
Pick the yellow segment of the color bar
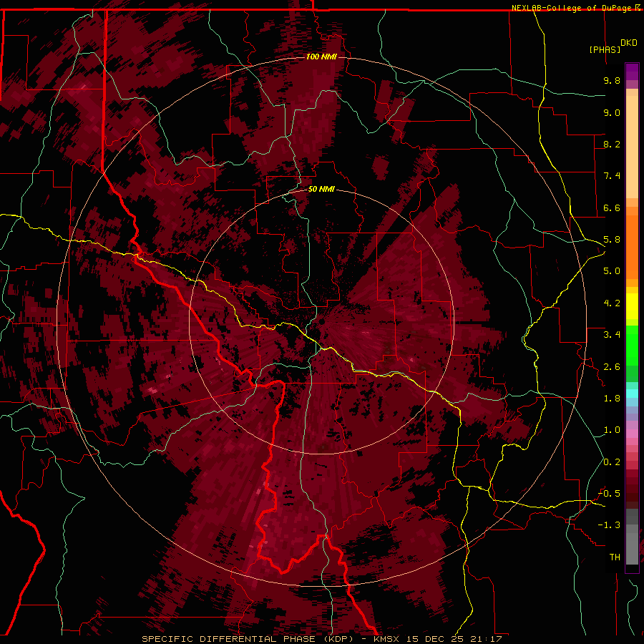[632, 306]
